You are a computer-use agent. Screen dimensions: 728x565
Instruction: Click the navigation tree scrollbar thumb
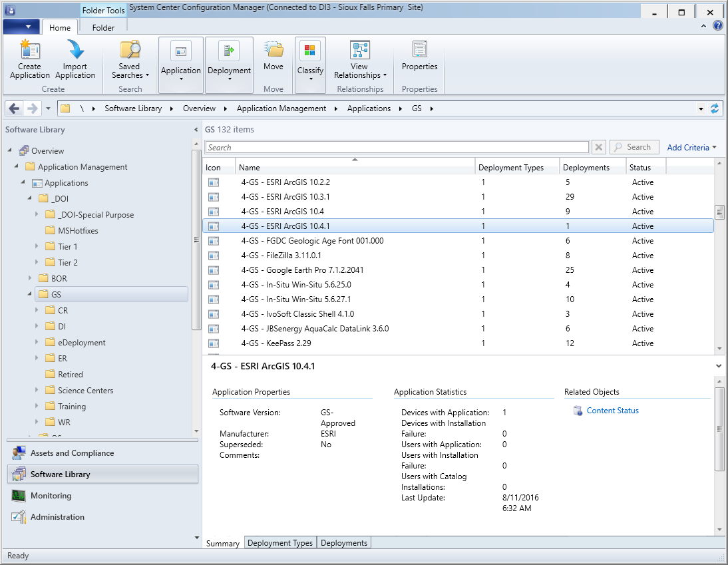[196, 239]
